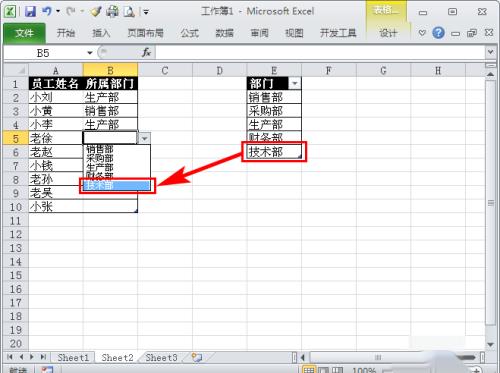Open the 数据 ribbon tab
The height and width of the screenshot is (373, 500).
click(224, 33)
